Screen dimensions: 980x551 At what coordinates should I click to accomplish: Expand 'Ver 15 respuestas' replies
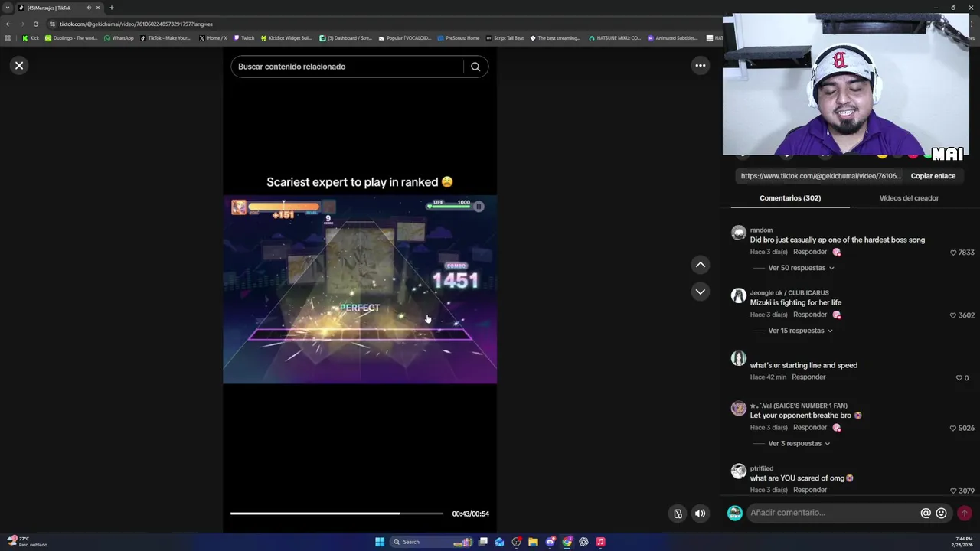coord(800,331)
